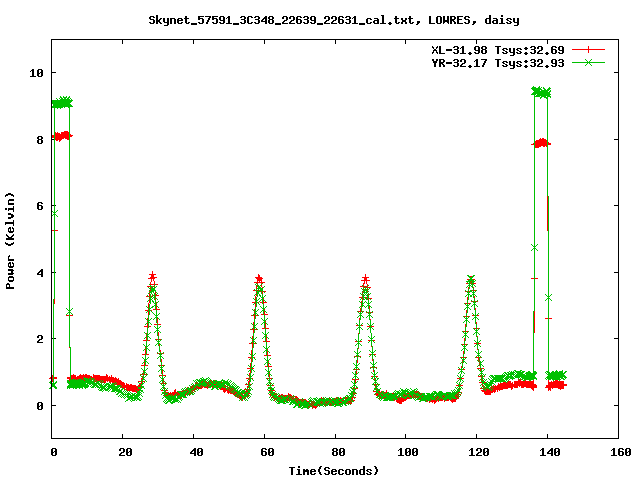Click the x-axis tick label 160
The image size is (640, 480).
click(x=621, y=452)
